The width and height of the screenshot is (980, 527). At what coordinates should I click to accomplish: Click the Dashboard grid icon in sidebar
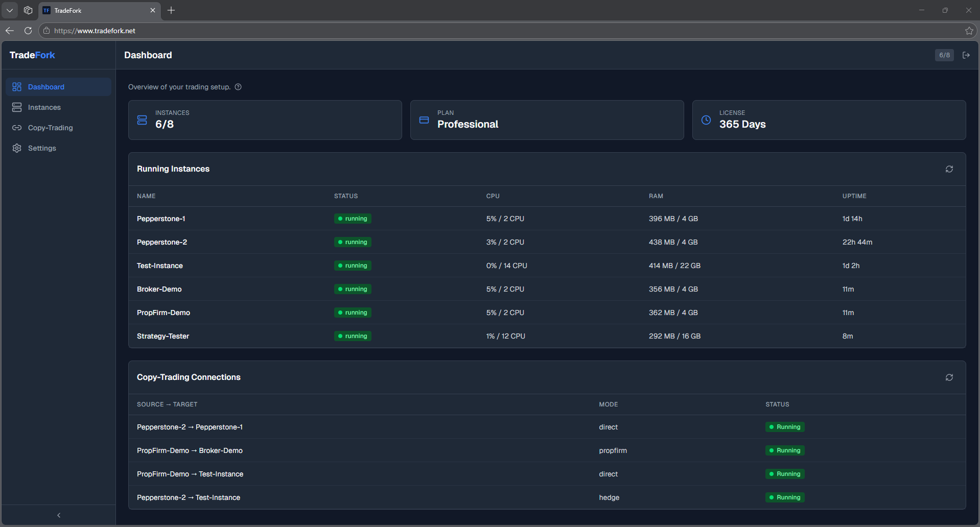pyautogui.click(x=17, y=87)
